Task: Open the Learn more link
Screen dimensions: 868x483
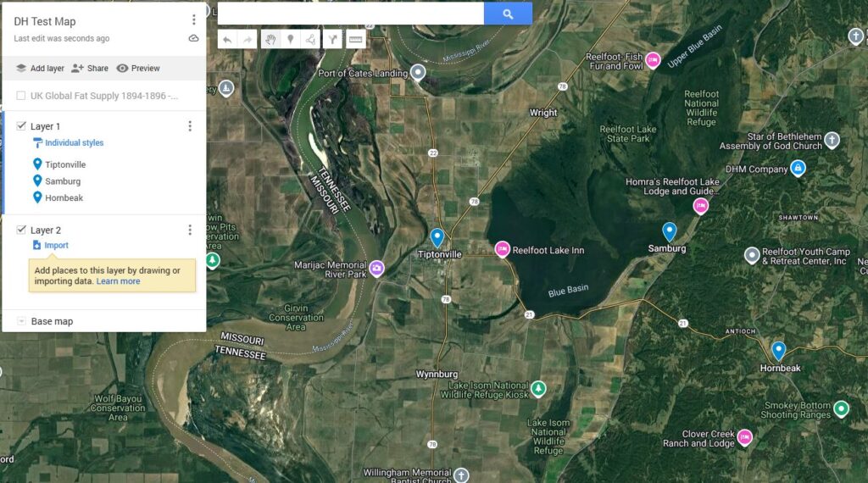Action: [x=119, y=281]
